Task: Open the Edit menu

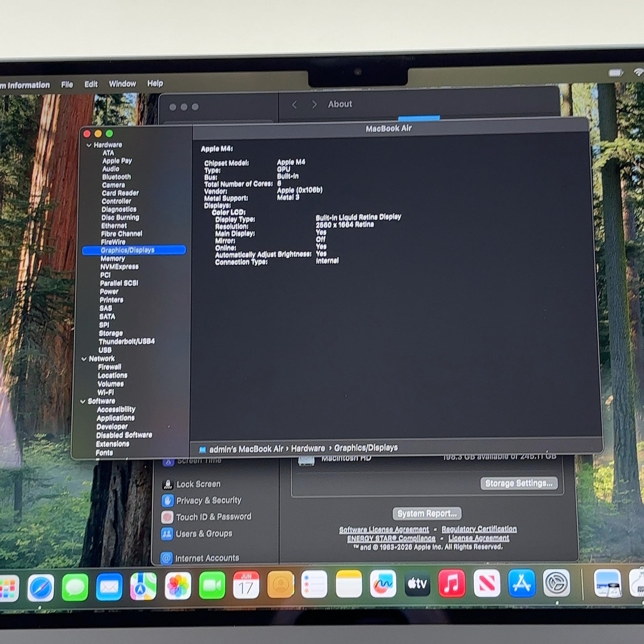Action: [x=91, y=84]
